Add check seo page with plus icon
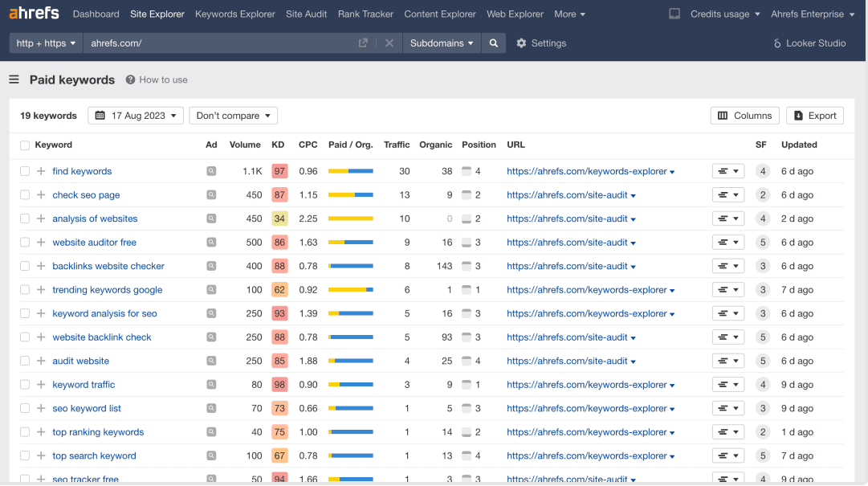This screenshot has width=868, height=486. [41, 195]
